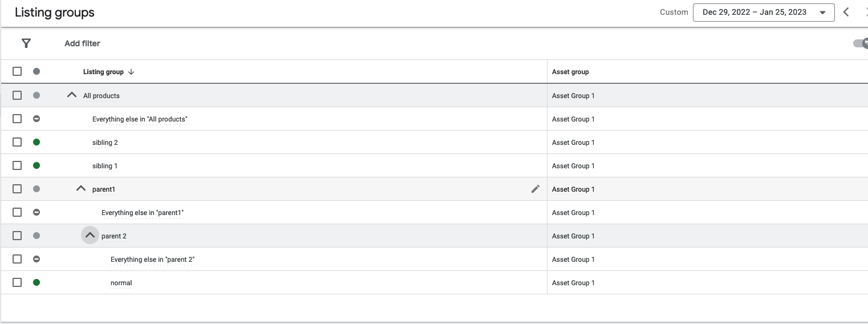Go to the previous date range with the left arrow
Image resolution: width=868 pixels, height=324 pixels.
[x=846, y=12]
